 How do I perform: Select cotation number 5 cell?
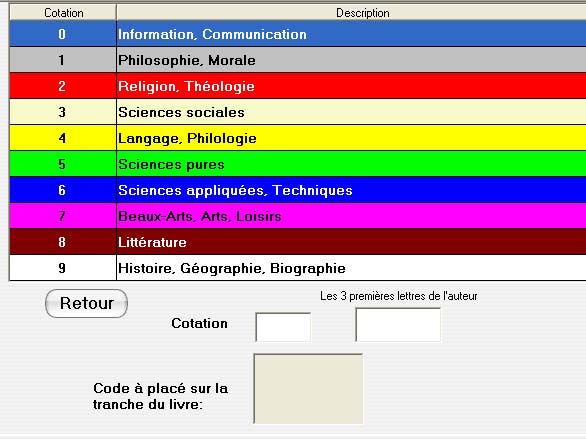(63, 164)
